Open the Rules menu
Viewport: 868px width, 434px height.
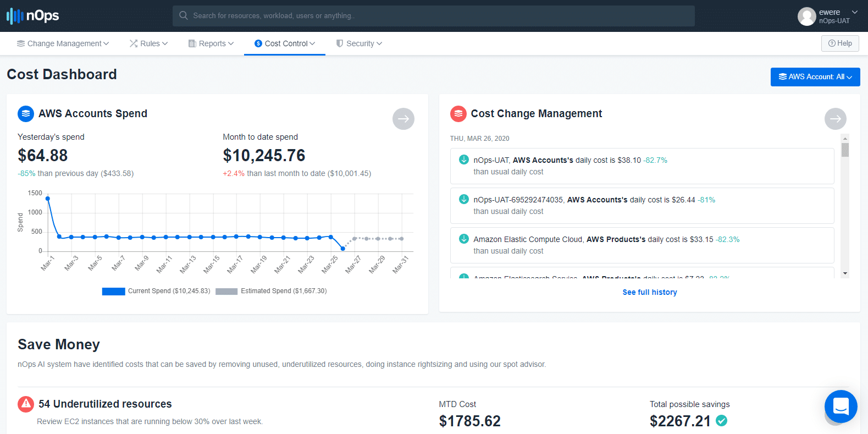tap(148, 43)
